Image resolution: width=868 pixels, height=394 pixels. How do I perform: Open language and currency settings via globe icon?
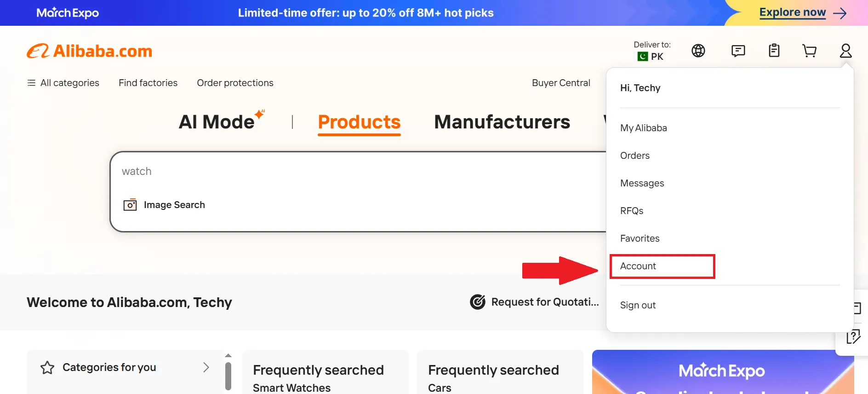[698, 51]
